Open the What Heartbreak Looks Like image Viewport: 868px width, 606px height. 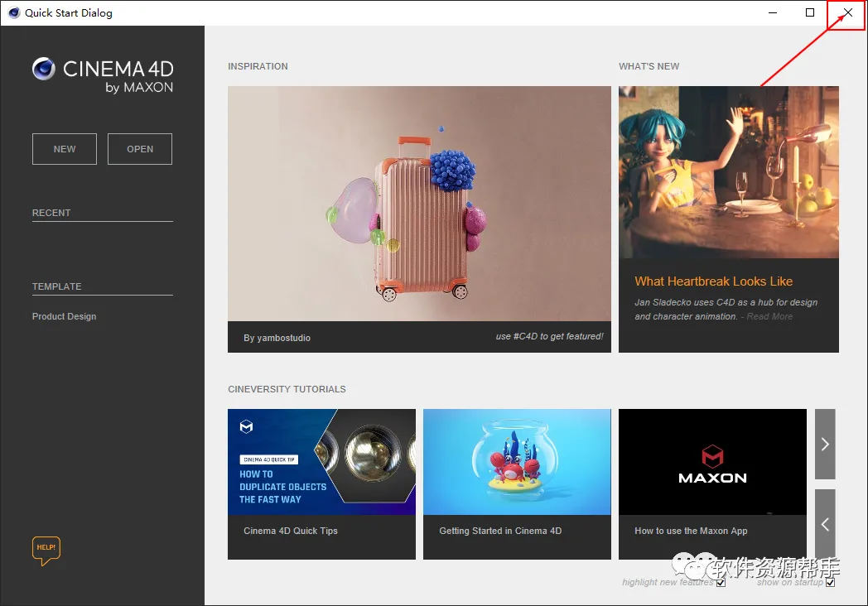(x=729, y=172)
